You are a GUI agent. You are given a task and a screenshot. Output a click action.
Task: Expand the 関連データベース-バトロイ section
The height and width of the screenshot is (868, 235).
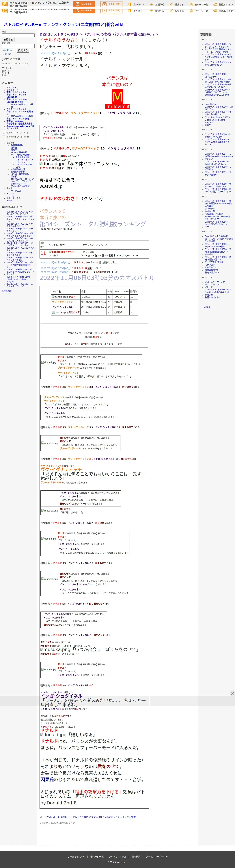click(4, 133)
